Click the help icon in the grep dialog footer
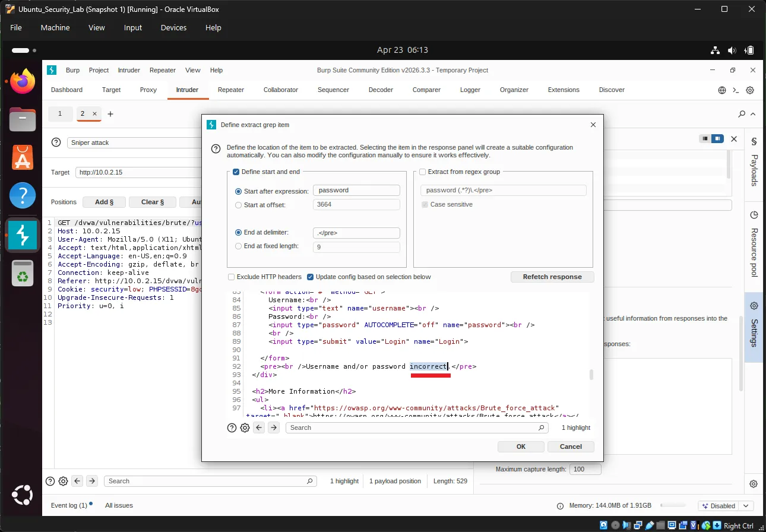The width and height of the screenshot is (766, 532). pos(232,427)
